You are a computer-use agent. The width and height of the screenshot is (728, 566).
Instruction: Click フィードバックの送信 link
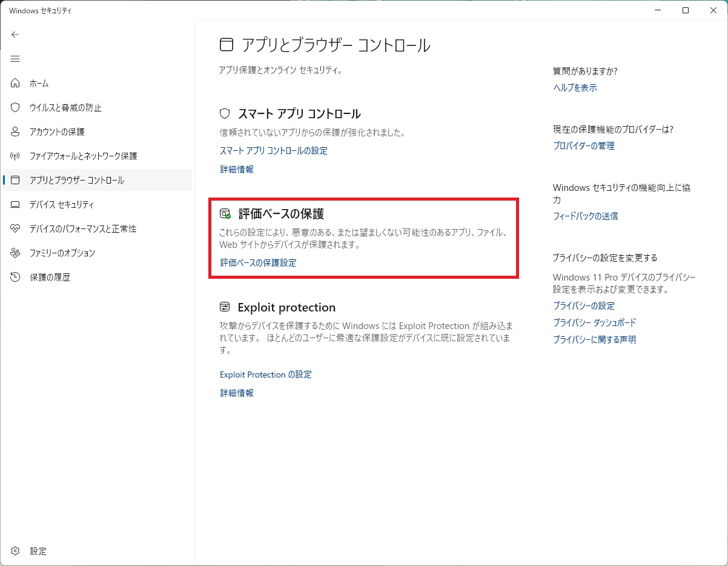[586, 216]
